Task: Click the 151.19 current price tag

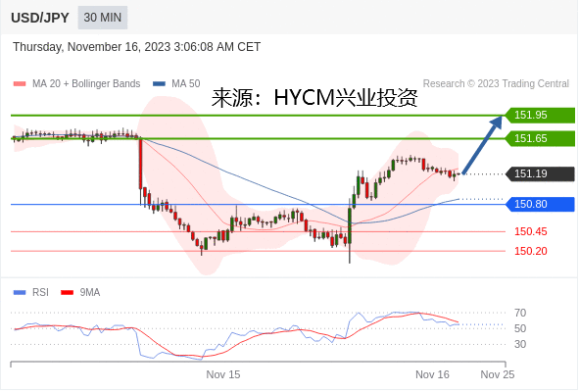Action: pyautogui.click(x=540, y=173)
